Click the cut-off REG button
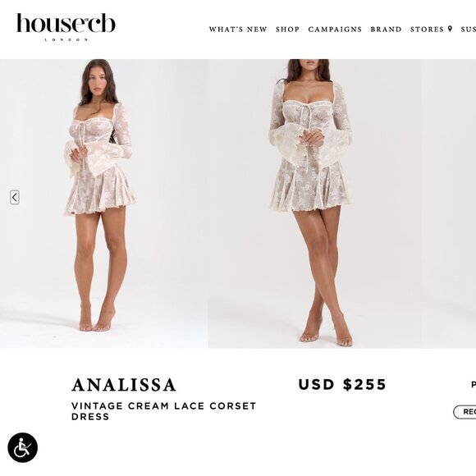The width and height of the screenshot is (476, 476). pyautogui.click(x=465, y=412)
